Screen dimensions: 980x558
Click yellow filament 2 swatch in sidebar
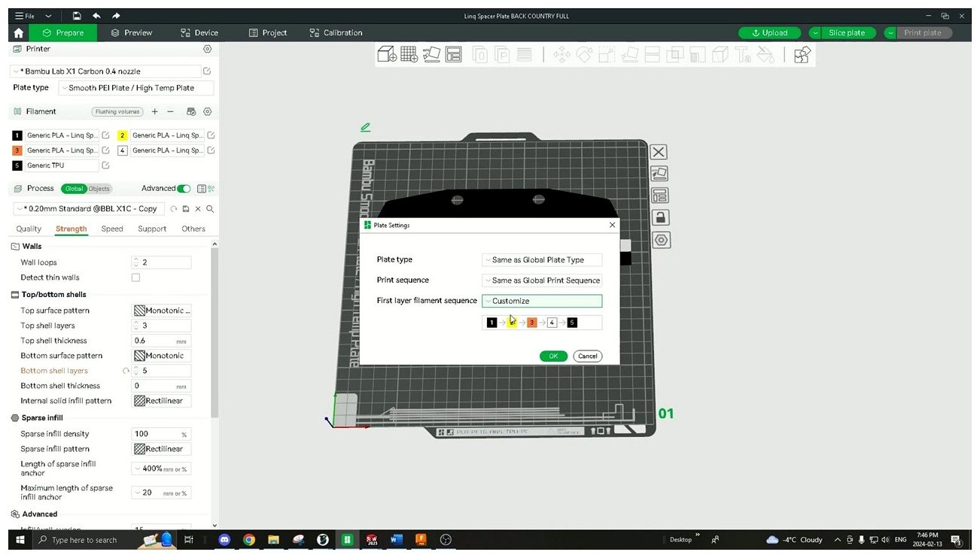point(123,135)
